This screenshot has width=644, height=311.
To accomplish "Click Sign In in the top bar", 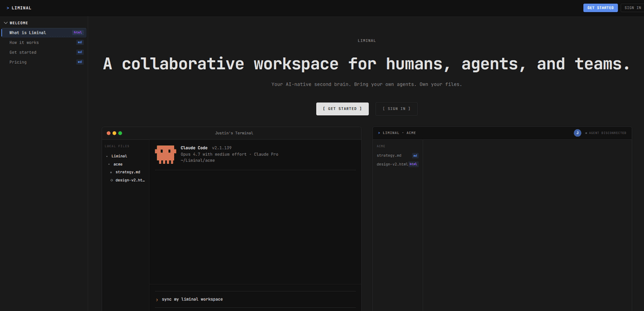I will (633, 8).
